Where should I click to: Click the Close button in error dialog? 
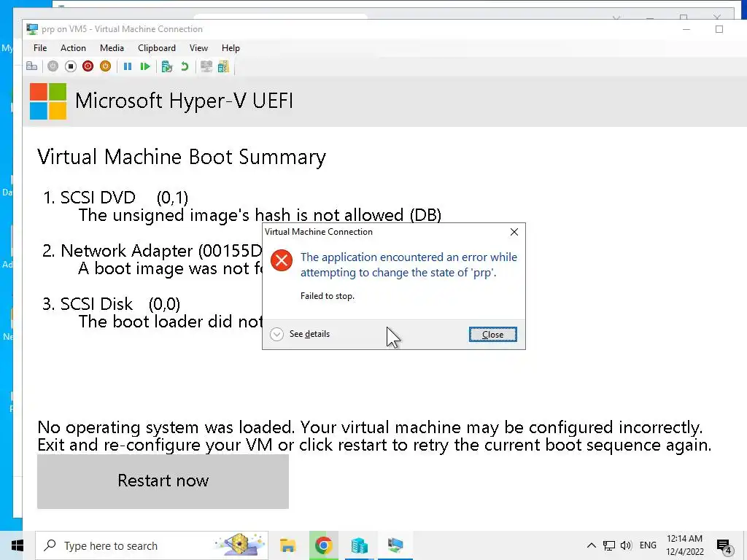[x=492, y=334]
